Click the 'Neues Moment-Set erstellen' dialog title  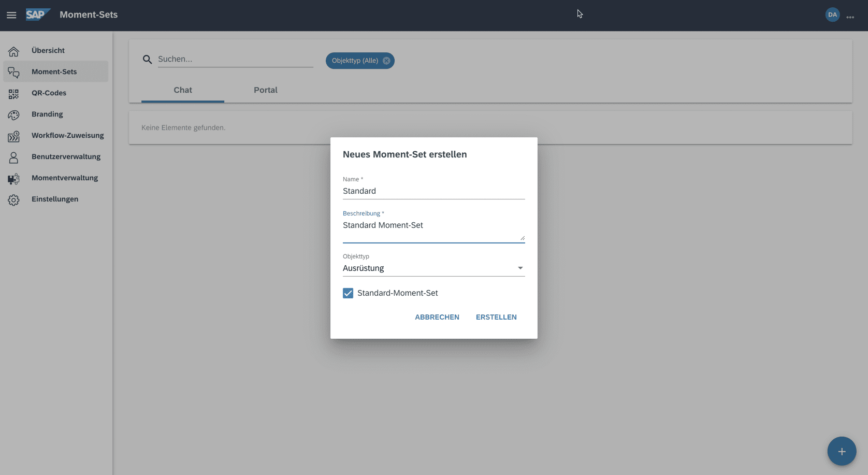pos(405,154)
